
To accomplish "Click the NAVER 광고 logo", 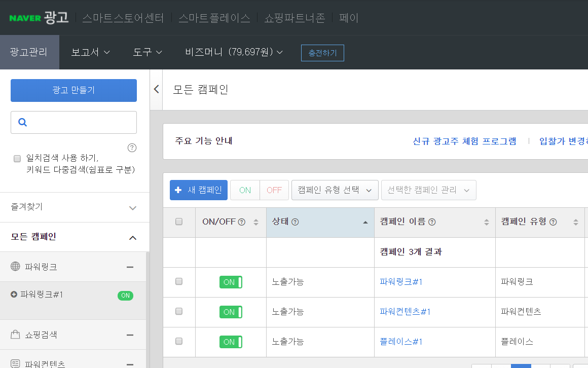I will (39, 18).
